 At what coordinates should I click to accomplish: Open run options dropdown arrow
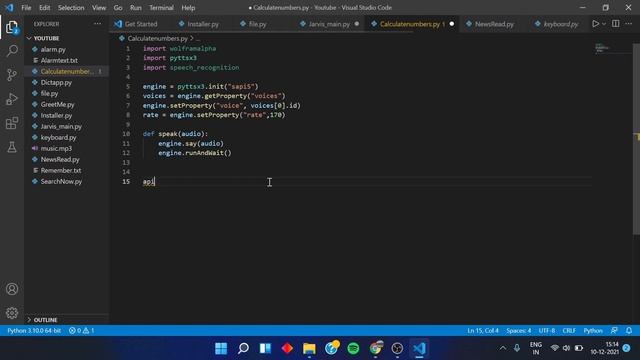click(x=604, y=24)
